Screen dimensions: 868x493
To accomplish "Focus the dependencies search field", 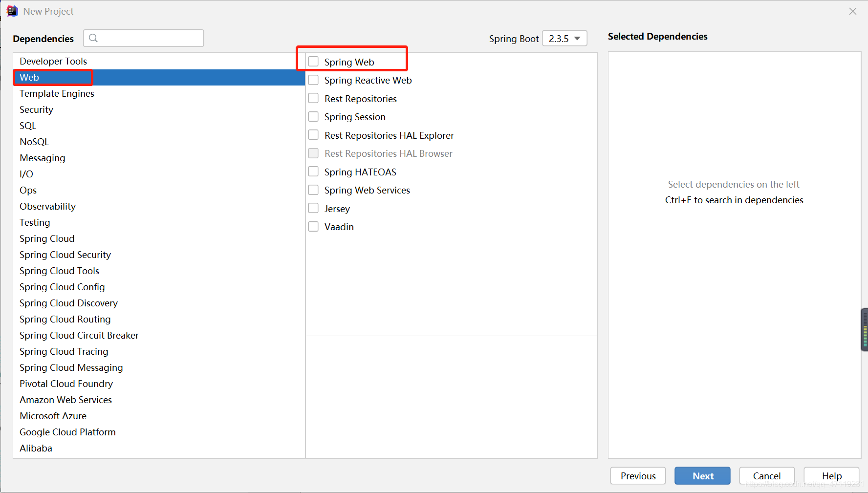I will [x=144, y=38].
